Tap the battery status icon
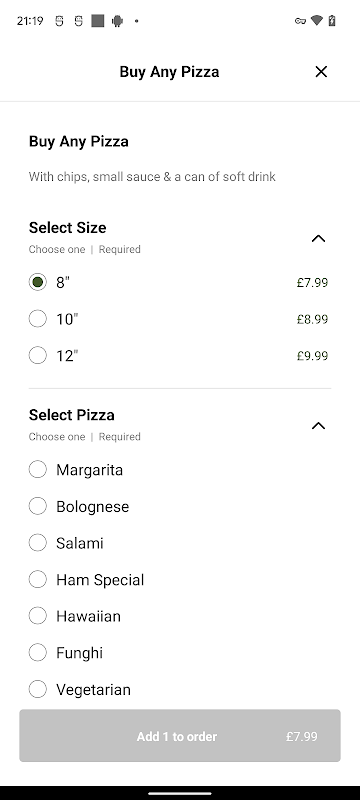The height and width of the screenshot is (800, 360). pos(332,21)
